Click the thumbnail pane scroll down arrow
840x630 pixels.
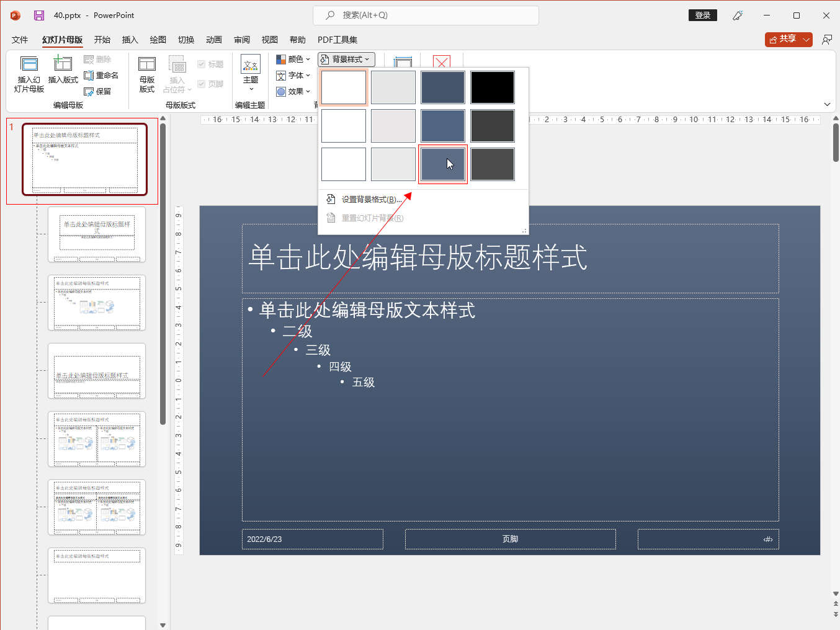[163, 625]
